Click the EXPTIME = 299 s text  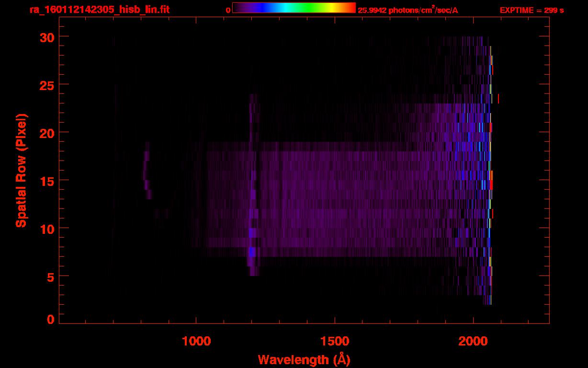531,10
